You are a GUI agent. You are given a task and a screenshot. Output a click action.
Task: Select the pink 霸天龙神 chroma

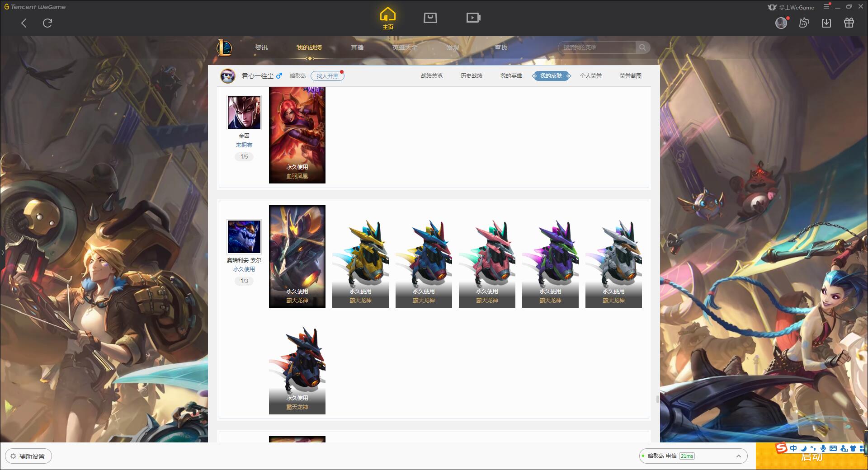(487, 256)
